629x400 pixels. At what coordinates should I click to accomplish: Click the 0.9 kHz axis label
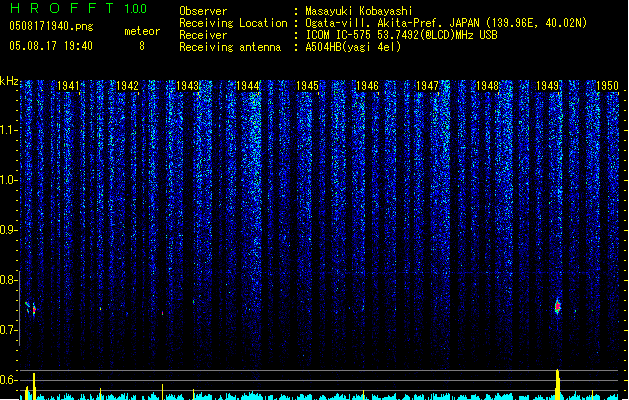coord(8,230)
